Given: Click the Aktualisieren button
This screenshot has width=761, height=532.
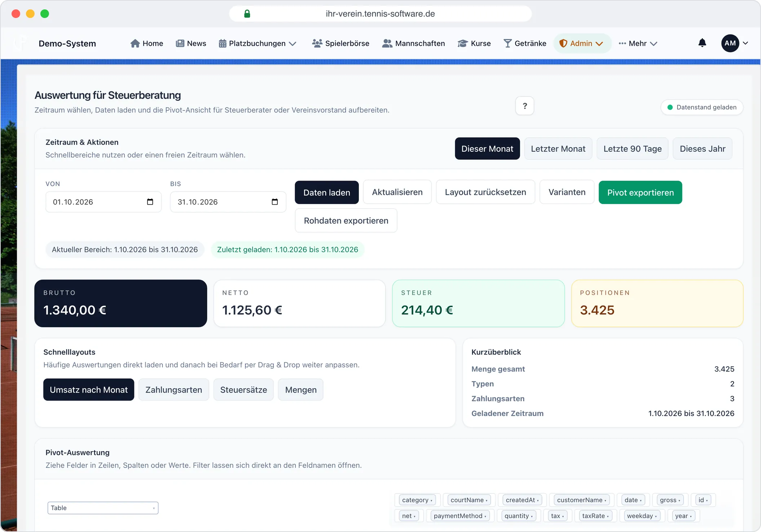Looking at the screenshot, I should [397, 192].
